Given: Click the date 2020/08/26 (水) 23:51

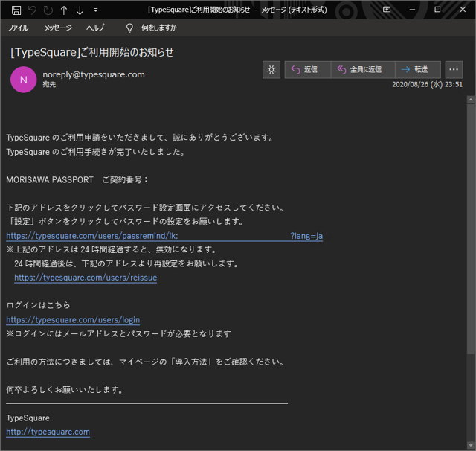Looking at the screenshot, I should 427,84.
